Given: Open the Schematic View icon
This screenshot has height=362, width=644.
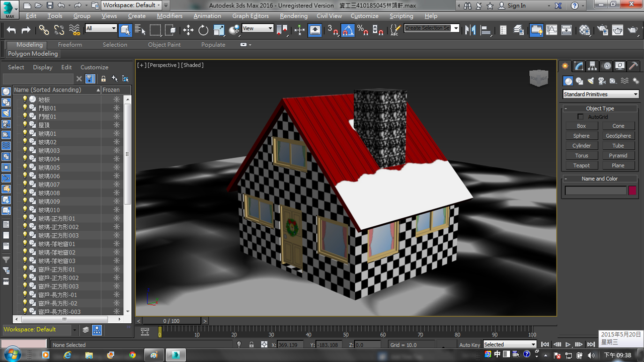Looking at the screenshot, I should pyautogui.click(x=567, y=30).
